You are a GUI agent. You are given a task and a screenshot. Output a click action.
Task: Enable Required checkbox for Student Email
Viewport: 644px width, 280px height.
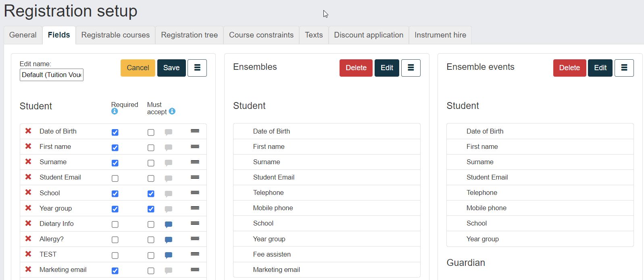(115, 178)
